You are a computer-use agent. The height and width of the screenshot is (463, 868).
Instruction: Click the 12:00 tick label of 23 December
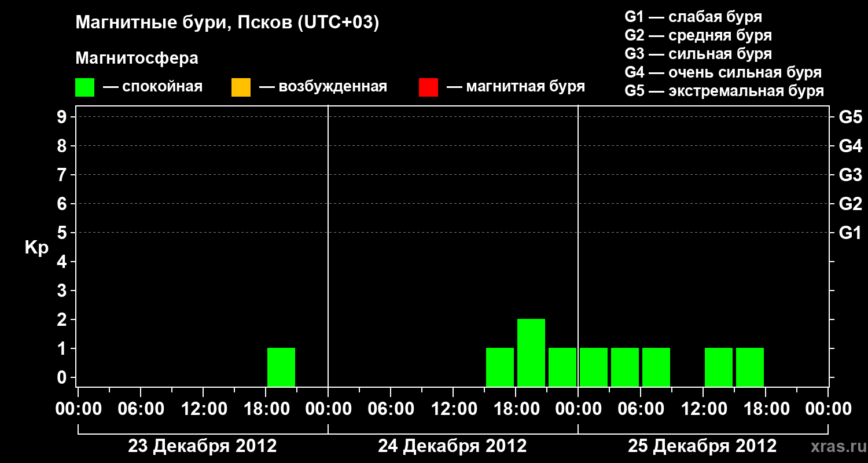click(203, 409)
